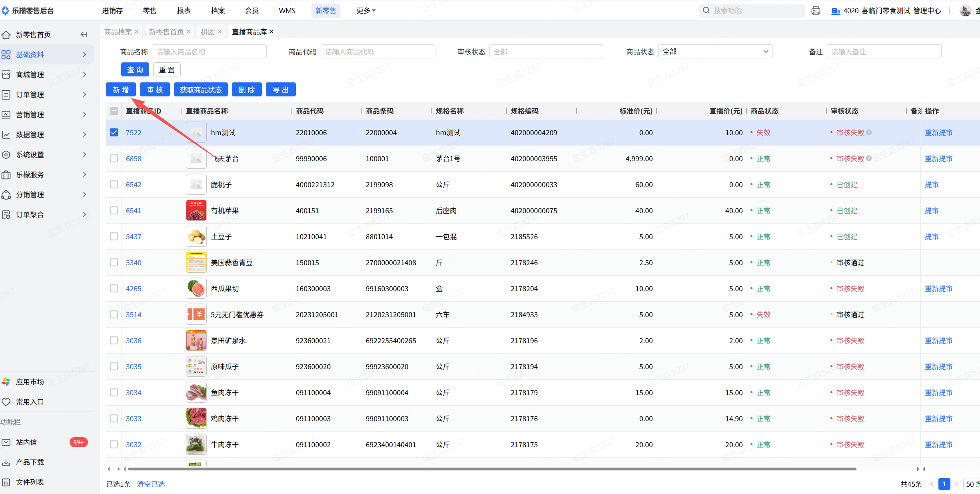Expand the 更多 top menu
980x494 pixels.
click(365, 11)
